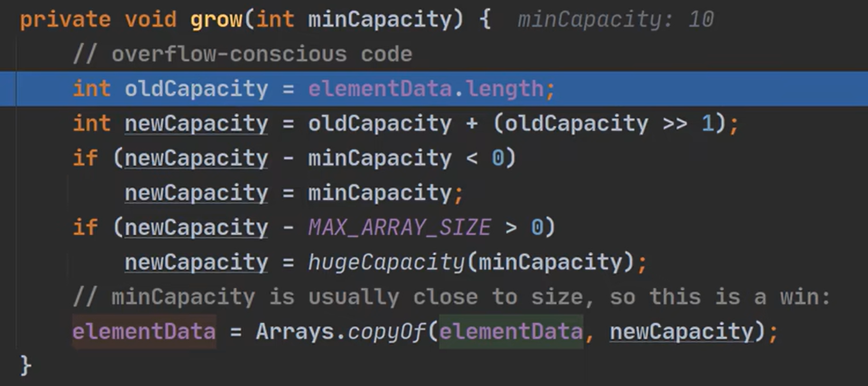This screenshot has width=868, height=386.
Task: Click oldCapacity inside the parentheses before '>> 1'
Action: tap(576, 124)
